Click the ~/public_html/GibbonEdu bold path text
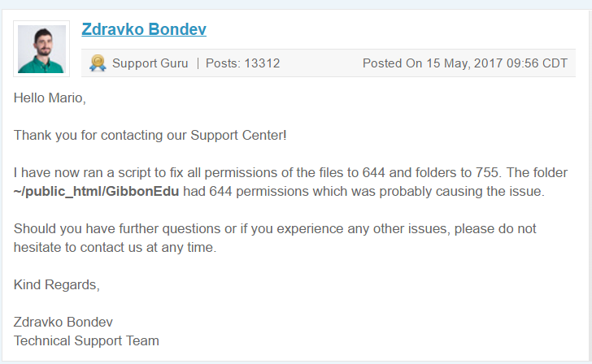The image size is (592, 364). (x=96, y=191)
